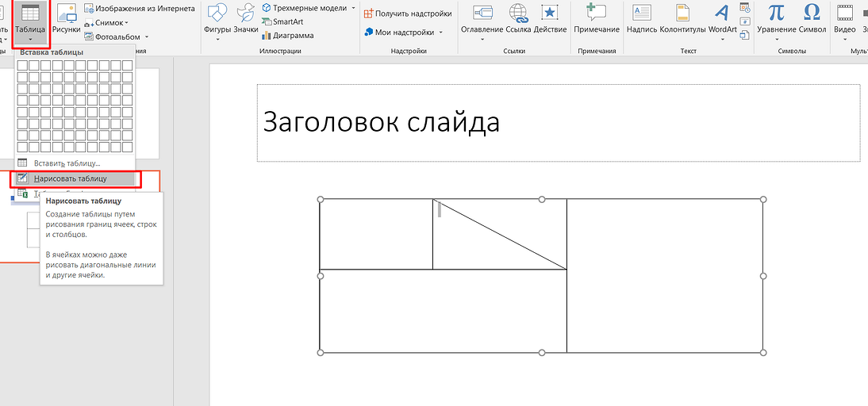
Task: Insert a Ссылка hyperlink
Action: [519, 21]
